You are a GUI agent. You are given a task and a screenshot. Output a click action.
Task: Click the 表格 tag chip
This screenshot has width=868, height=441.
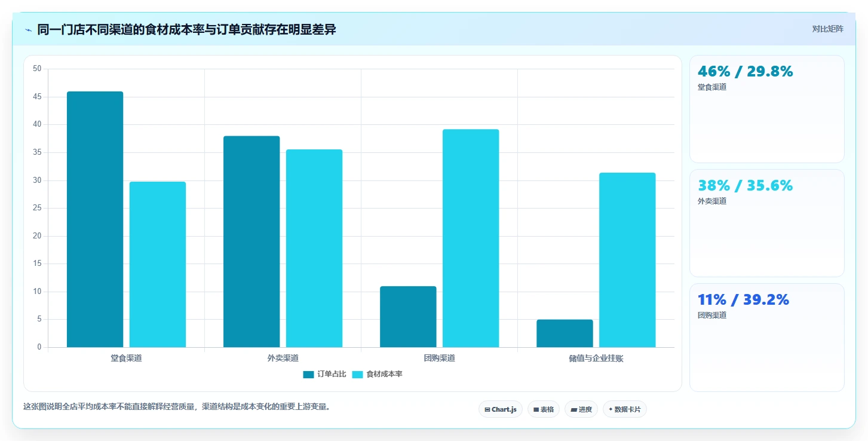(544, 409)
